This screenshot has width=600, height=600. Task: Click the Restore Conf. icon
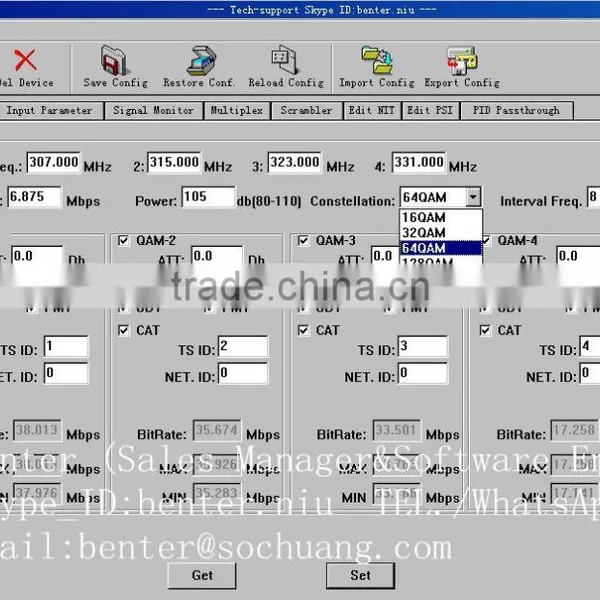pos(201,60)
